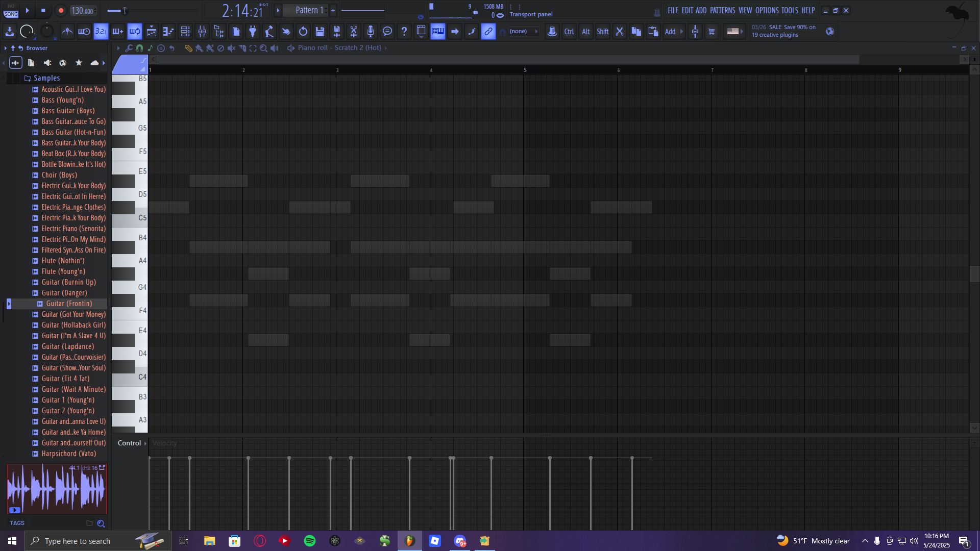The height and width of the screenshot is (551, 980).
Task: Select the pencil draw tool in piano roll
Action: pos(188,48)
